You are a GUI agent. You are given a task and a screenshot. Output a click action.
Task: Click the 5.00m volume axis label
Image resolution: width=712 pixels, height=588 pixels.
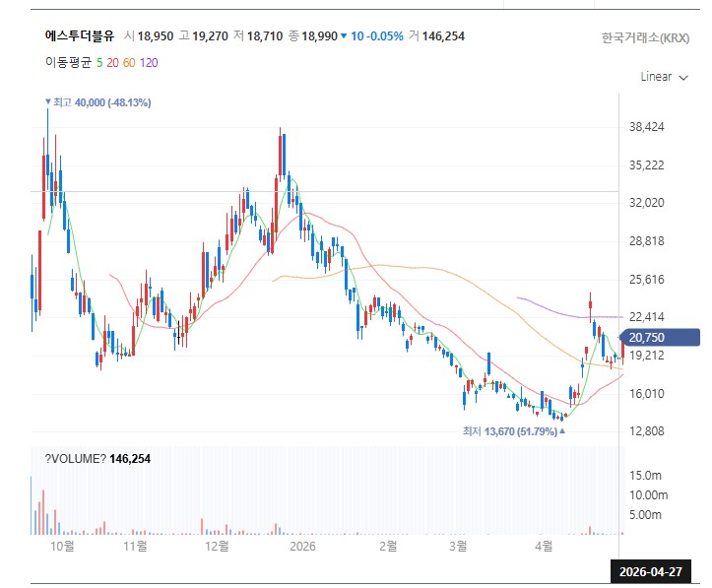[645, 515]
